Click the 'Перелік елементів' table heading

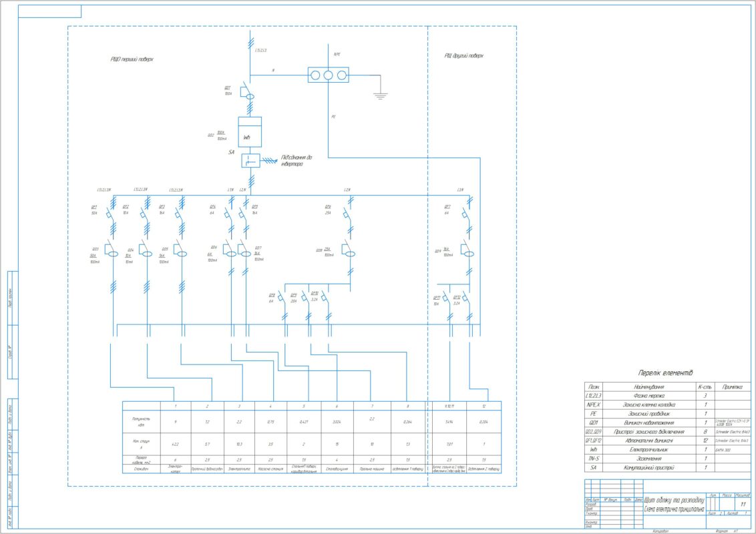pos(666,372)
